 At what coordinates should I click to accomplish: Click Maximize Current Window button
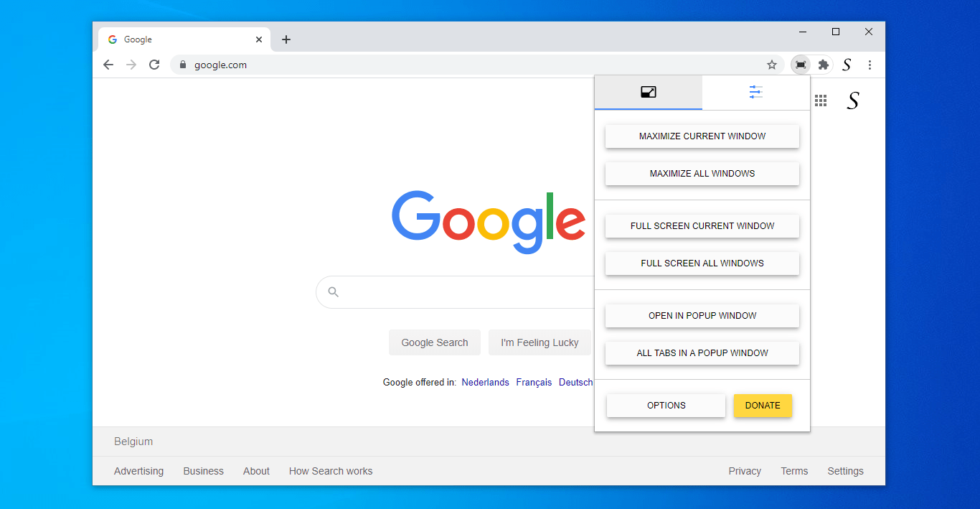(x=702, y=136)
